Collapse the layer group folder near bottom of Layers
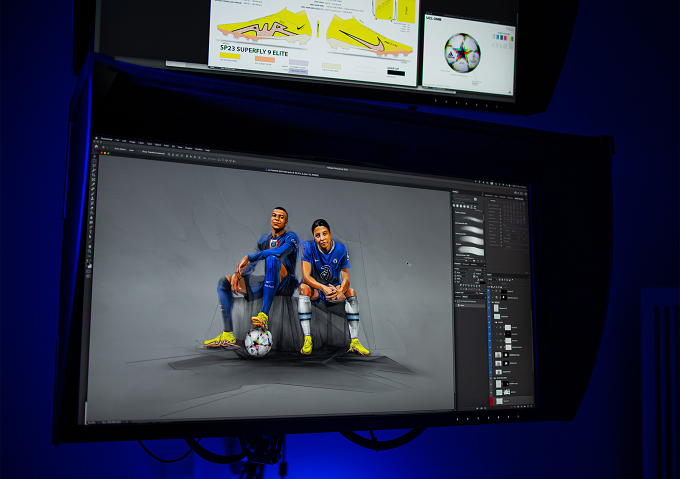The height and width of the screenshot is (479, 680). (x=492, y=378)
